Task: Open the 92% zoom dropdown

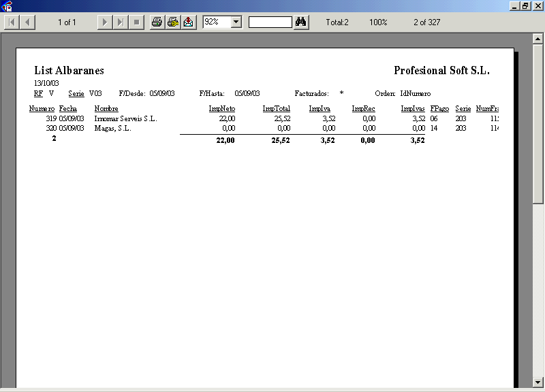Action: point(236,22)
